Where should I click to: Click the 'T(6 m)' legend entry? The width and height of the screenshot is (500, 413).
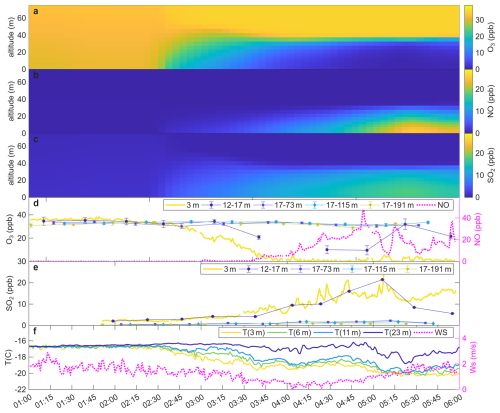289,332
